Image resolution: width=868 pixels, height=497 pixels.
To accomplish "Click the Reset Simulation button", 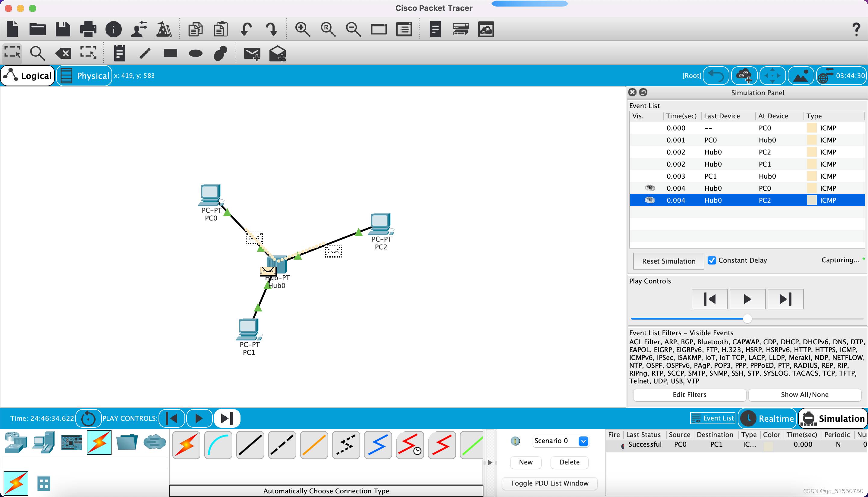I will [x=668, y=261].
